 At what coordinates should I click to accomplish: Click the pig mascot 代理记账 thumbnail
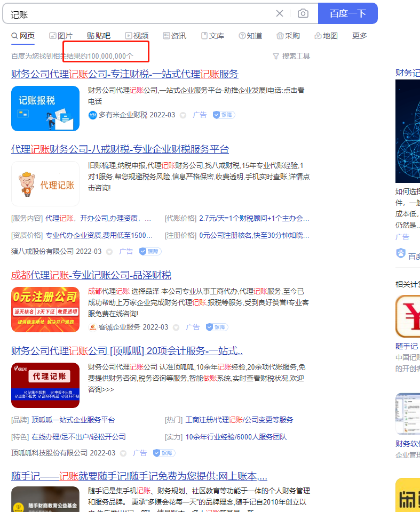(x=45, y=183)
